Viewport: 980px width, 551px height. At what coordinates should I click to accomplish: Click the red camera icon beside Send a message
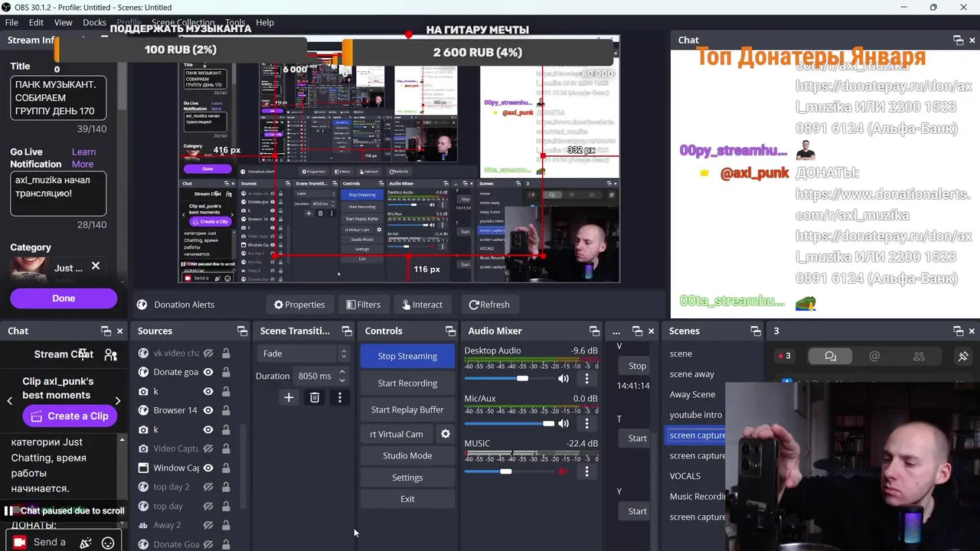tap(19, 542)
